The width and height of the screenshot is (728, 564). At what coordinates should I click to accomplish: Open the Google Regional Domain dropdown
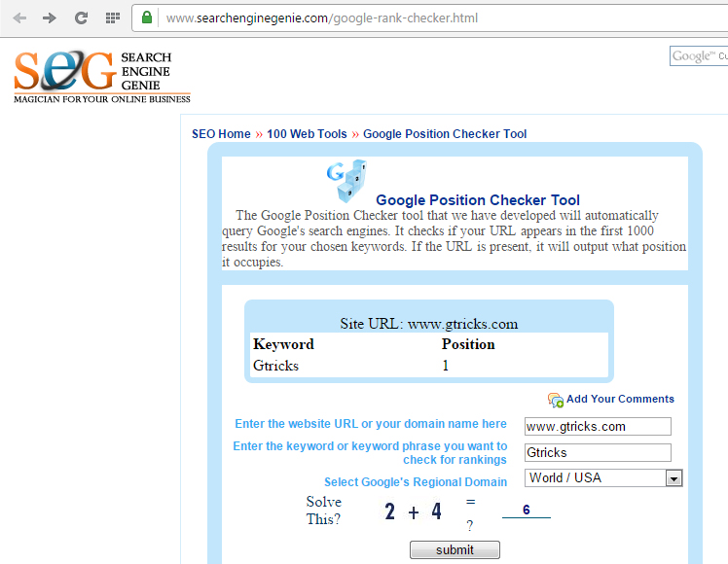603,477
